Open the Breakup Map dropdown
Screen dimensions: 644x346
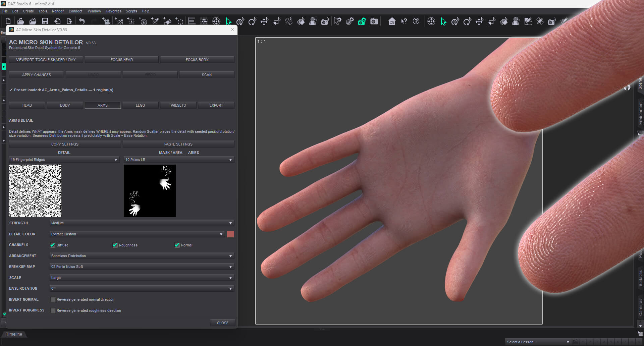tap(142, 267)
